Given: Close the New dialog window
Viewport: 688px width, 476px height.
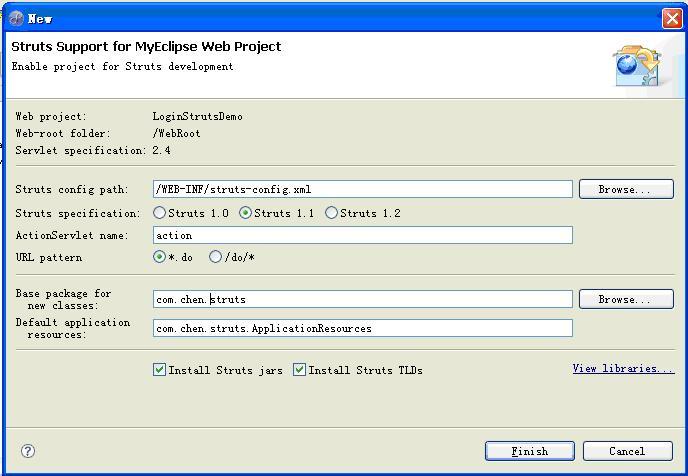Looking at the screenshot, I should coord(672,19).
